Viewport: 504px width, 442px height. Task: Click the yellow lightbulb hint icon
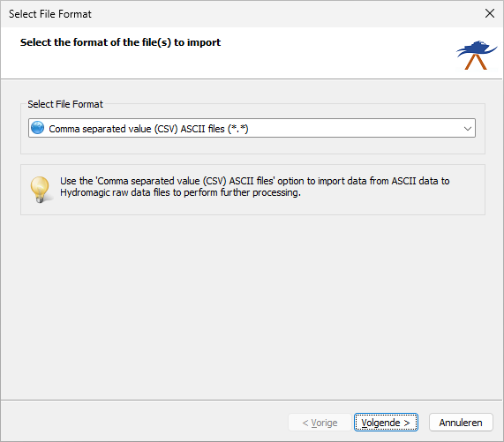[41, 190]
